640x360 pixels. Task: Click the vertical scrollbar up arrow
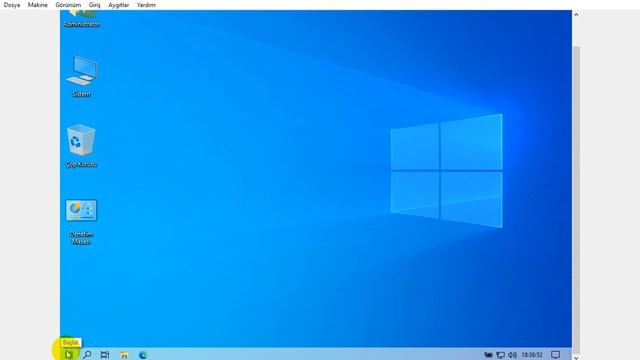576,14
